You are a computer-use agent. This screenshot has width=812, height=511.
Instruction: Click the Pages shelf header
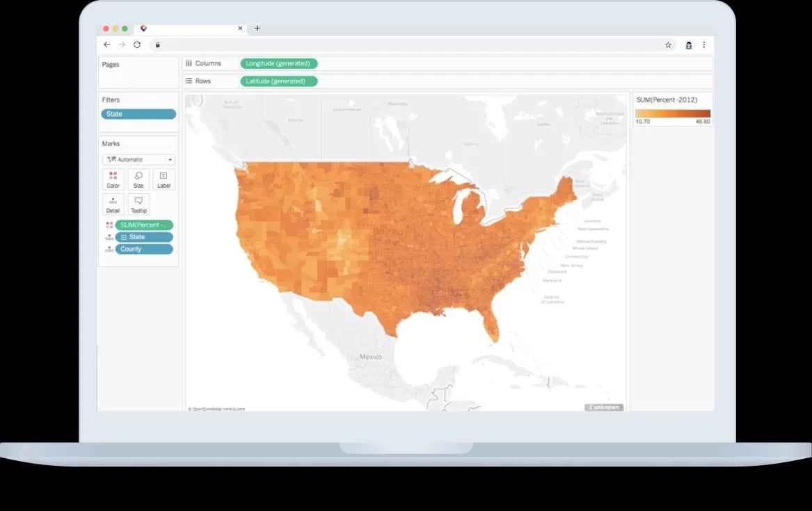pos(111,64)
